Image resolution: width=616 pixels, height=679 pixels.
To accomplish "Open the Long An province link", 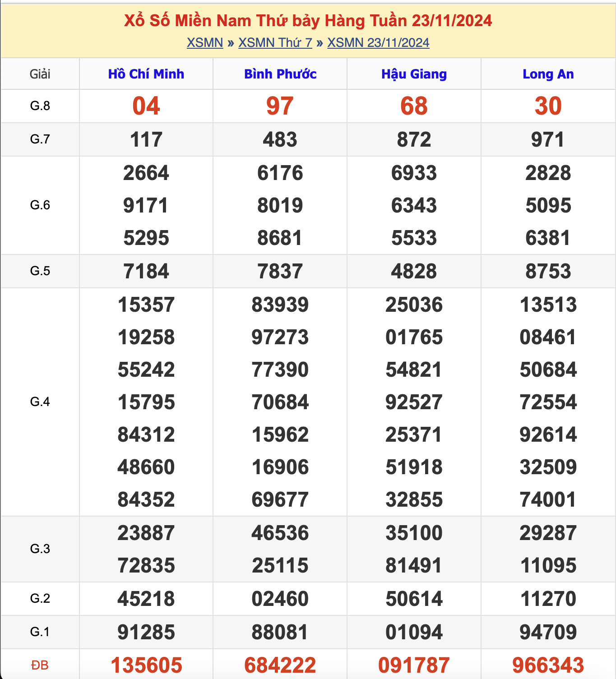I will click(x=548, y=74).
